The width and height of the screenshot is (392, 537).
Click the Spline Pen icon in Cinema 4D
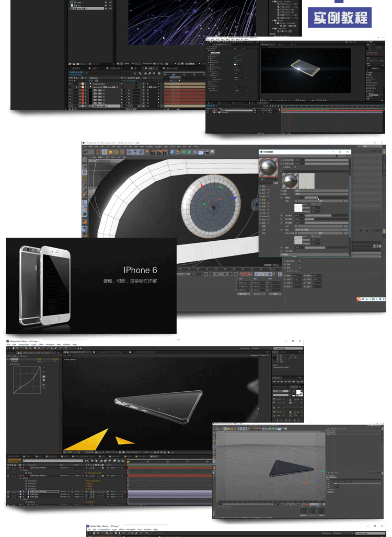coord(178,152)
